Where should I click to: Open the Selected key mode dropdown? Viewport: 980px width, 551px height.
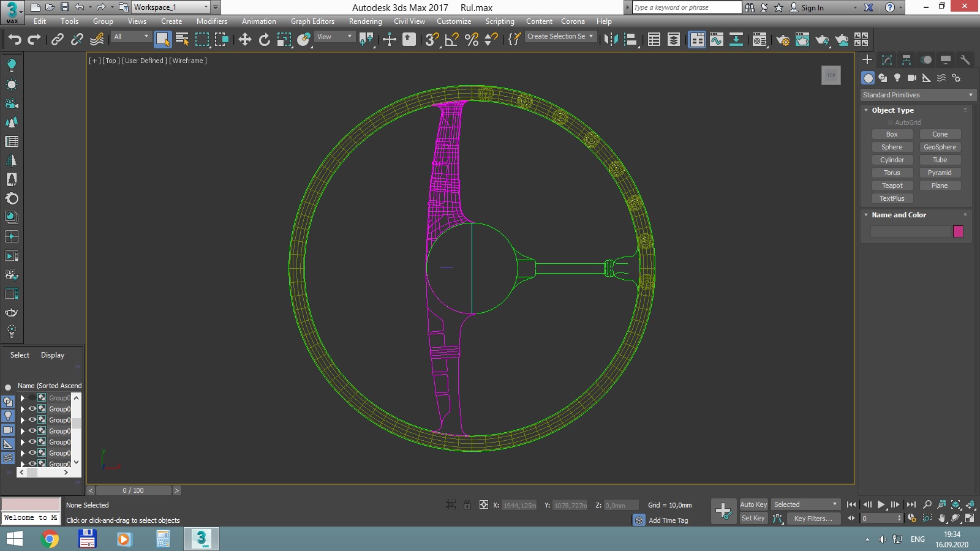tap(805, 504)
